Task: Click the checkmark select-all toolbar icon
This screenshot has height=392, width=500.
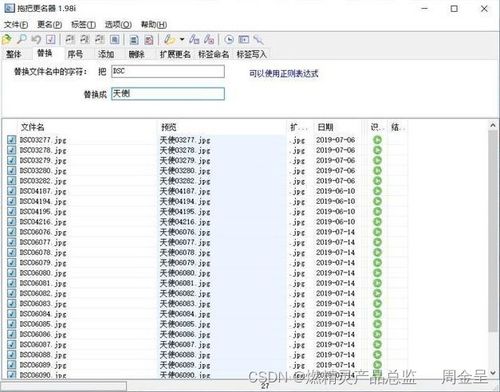Action: [x=51, y=40]
